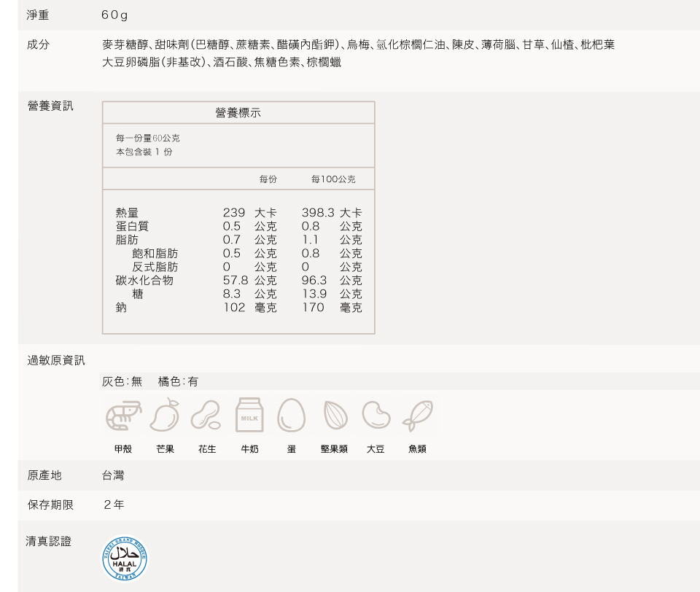The height and width of the screenshot is (592, 700).
Task: Select the 熱量 calories row label
Action: click(x=127, y=213)
